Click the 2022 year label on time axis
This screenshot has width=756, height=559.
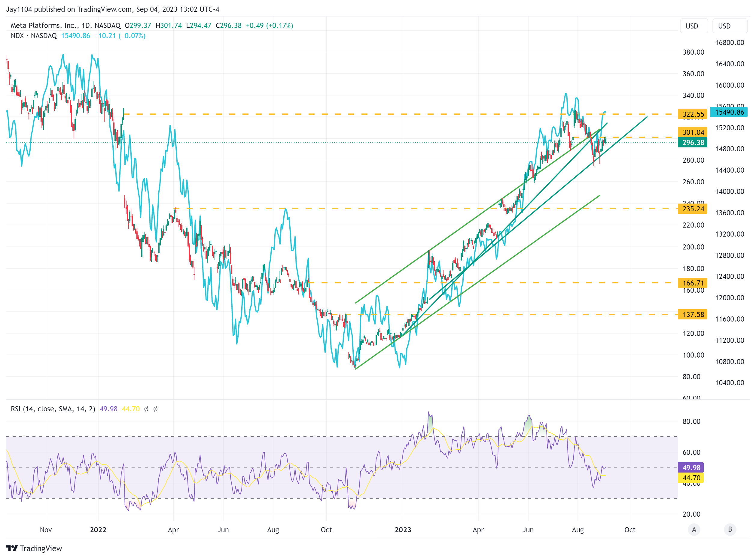pyautogui.click(x=98, y=530)
